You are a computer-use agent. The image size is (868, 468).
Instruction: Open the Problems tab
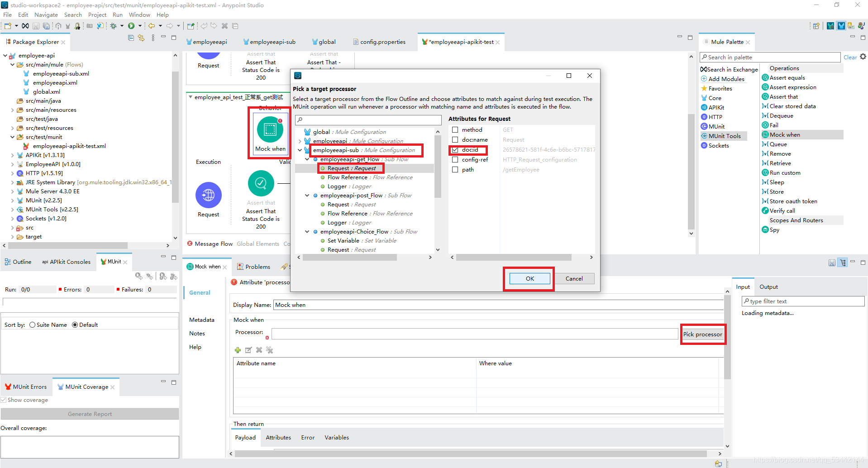pos(254,267)
